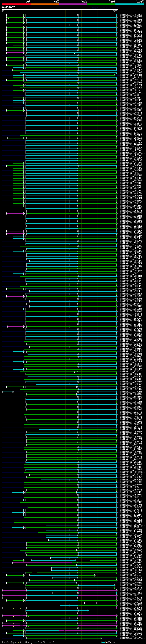Select the UniRef100_Q2HRD6 label
Image resolution: width=146 pixels, height=644 pixels.
131,110
